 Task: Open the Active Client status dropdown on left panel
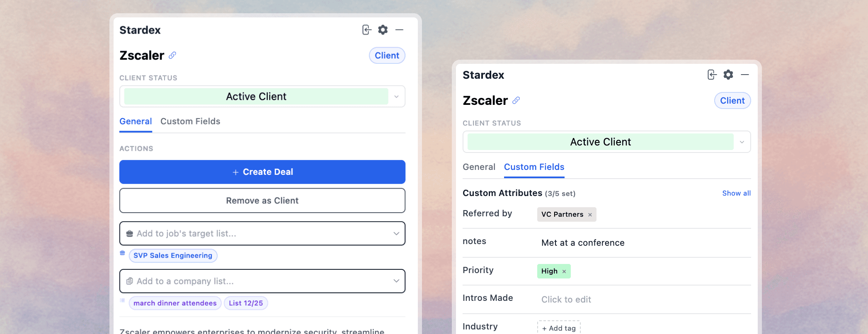pos(397,96)
